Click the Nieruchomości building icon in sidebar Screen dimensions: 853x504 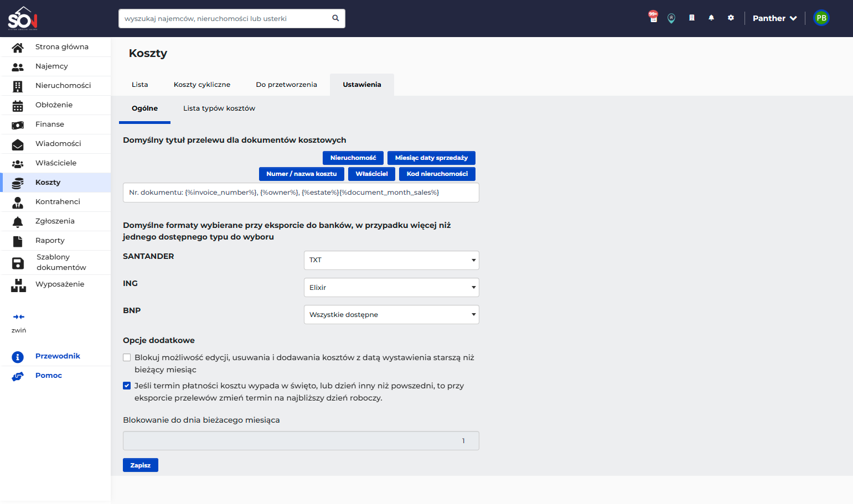point(18,86)
